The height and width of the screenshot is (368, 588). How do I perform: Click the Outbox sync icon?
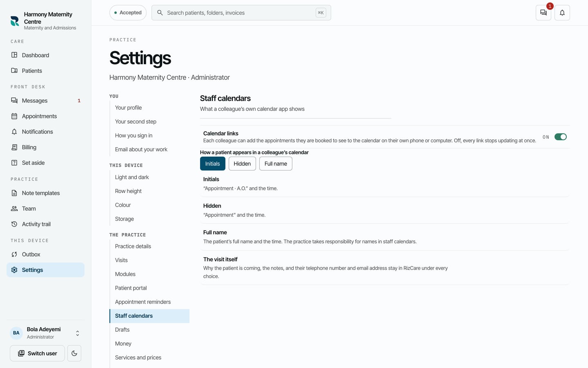(14, 254)
